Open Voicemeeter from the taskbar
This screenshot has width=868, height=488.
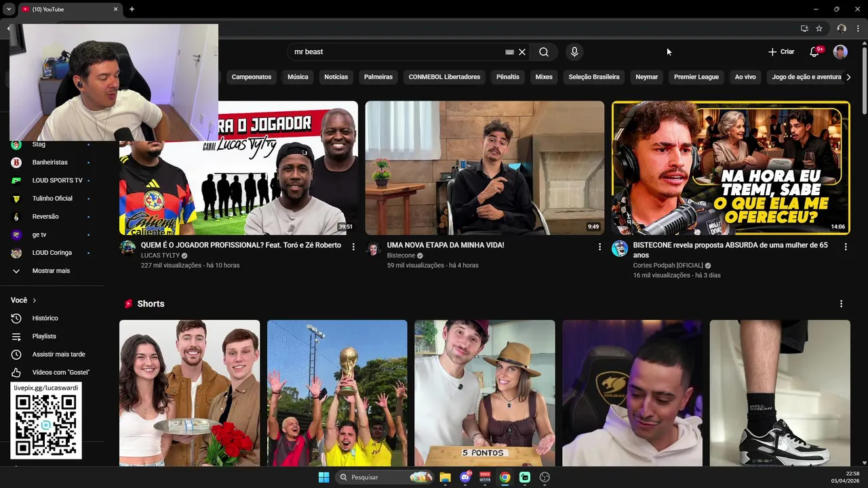click(x=485, y=477)
